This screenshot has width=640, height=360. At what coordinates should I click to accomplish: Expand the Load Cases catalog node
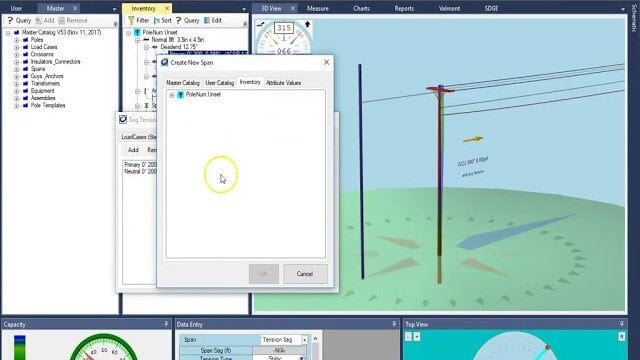tap(17, 47)
